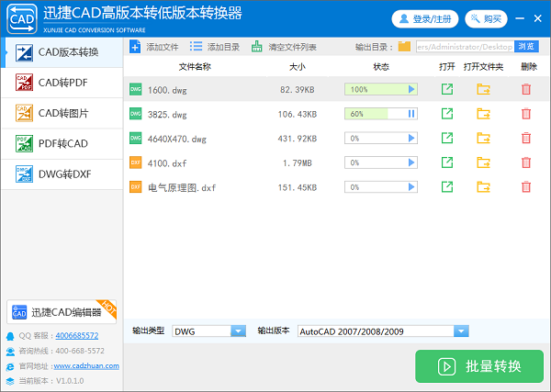Remove 4640X470.dwg with the trash icon

tap(526, 138)
